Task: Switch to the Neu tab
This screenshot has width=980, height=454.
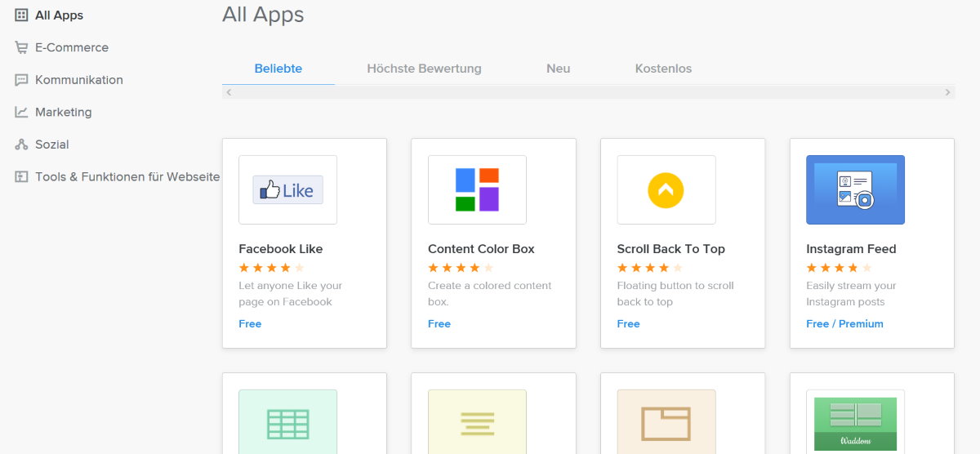Action: 558,69
